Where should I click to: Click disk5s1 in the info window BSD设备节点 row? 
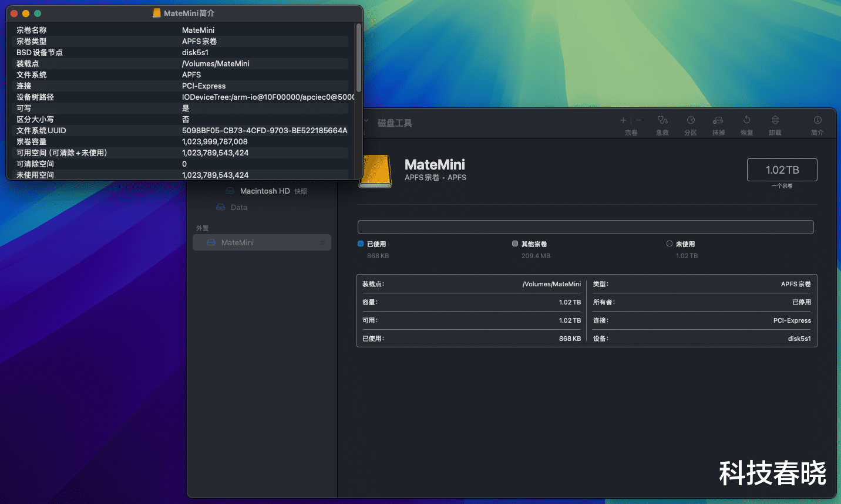point(196,52)
